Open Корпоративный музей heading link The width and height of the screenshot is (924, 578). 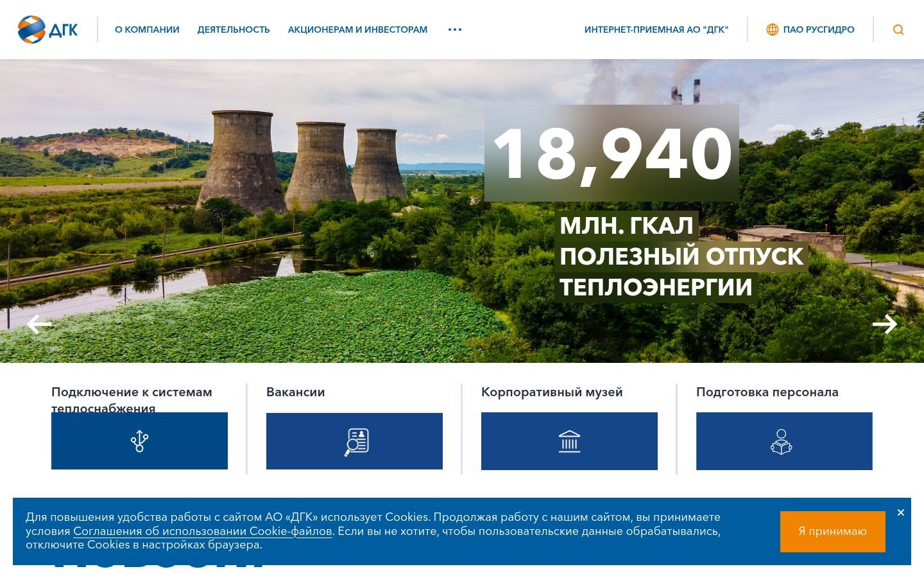tap(552, 392)
